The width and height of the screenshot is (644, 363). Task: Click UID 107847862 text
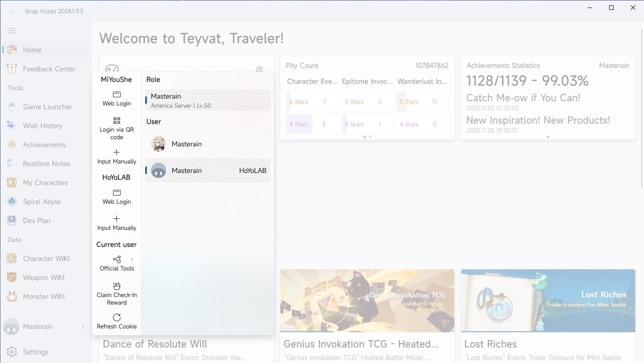pos(432,66)
